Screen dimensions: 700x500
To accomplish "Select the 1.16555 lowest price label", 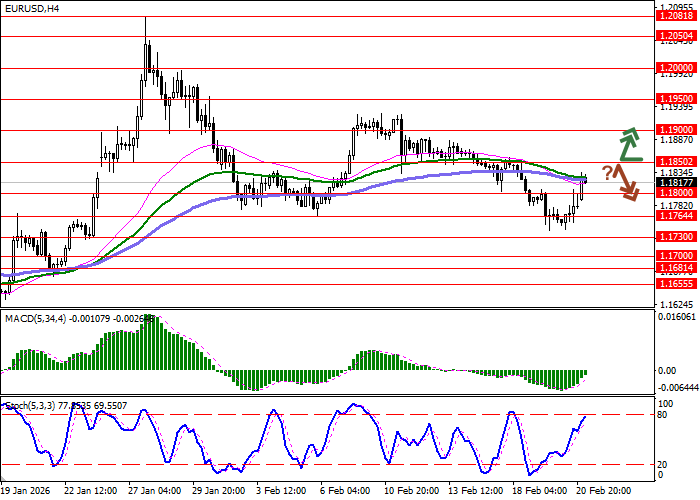I will coord(677,284).
